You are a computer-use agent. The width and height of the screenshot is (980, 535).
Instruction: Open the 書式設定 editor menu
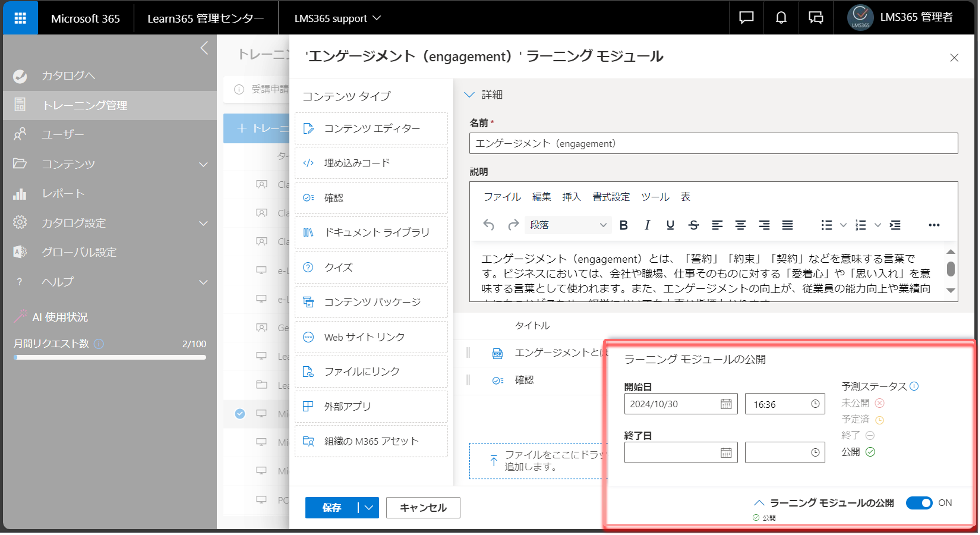tap(611, 197)
